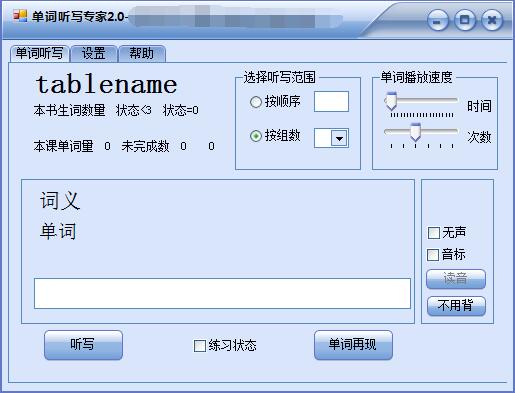The width and height of the screenshot is (515, 393).
Task: Open the 帮助 tab
Action: [x=142, y=54]
